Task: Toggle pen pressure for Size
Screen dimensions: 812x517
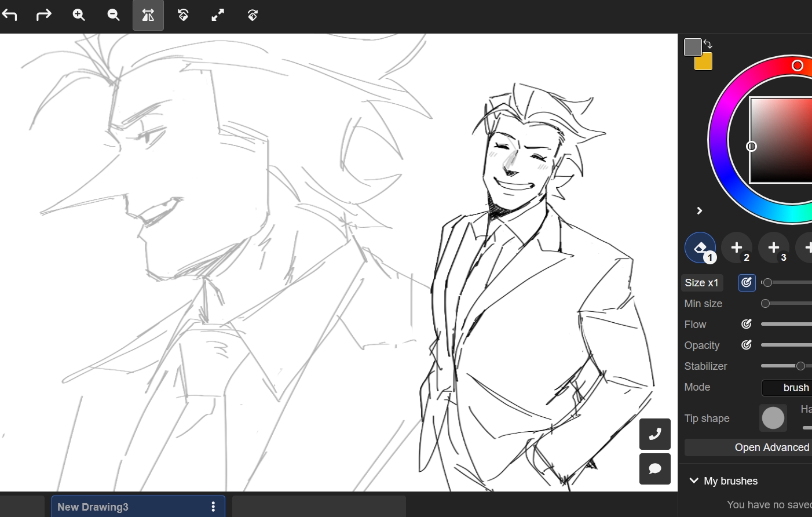Action: point(747,283)
